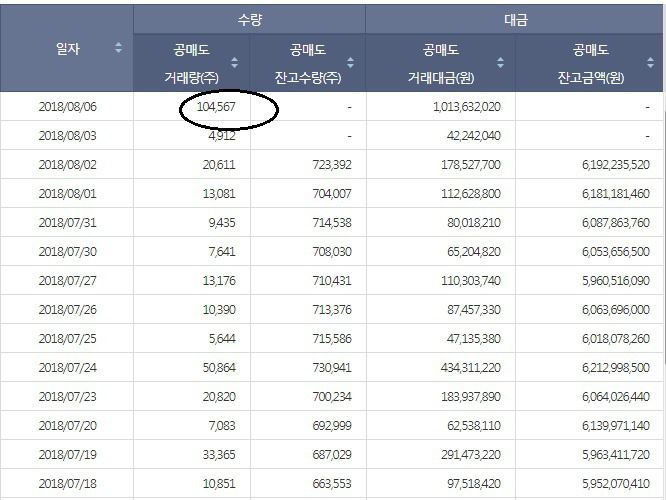Screen dimensions: 666x500
Task: Select date cell 2018/08/06
Action: 68,107
